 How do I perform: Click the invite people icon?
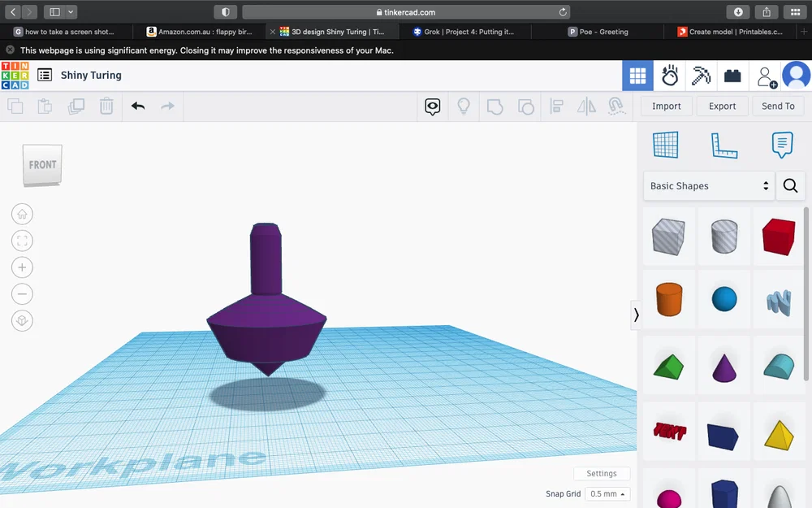(767, 76)
